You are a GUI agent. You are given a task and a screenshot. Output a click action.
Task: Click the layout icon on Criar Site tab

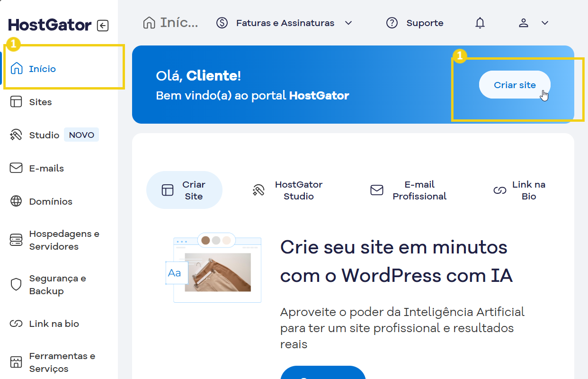point(168,190)
